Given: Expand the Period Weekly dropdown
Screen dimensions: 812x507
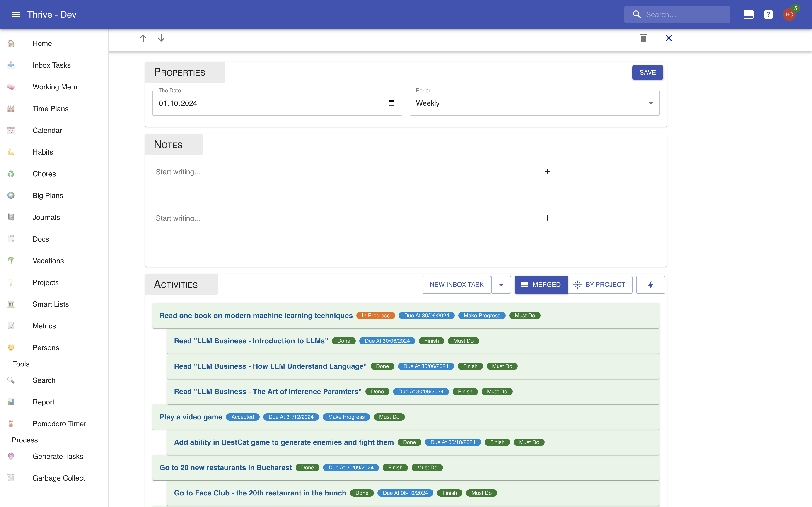Looking at the screenshot, I should coord(534,103).
